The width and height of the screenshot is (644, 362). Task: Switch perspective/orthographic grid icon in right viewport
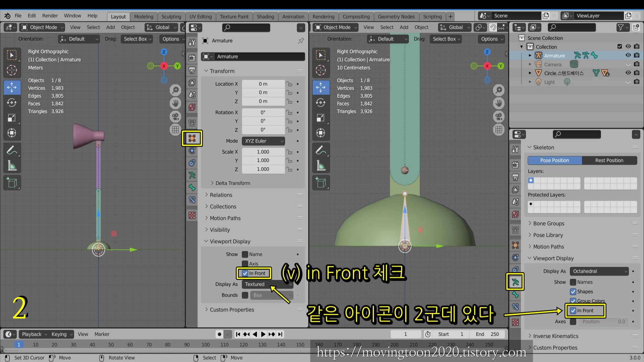click(499, 129)
